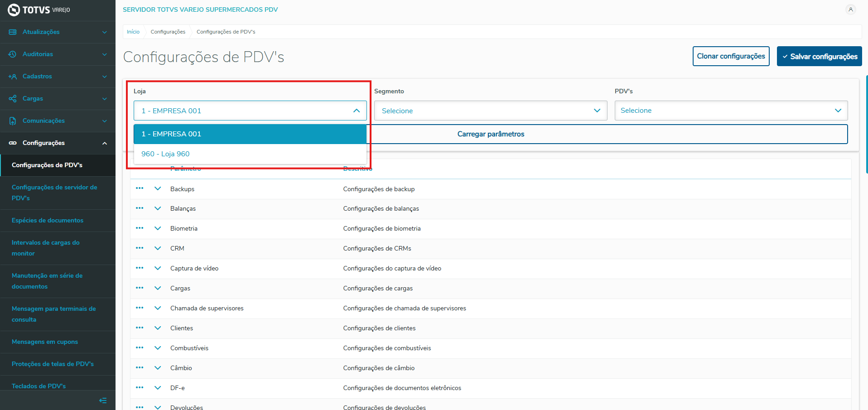Choose 960 - Loja 960 option
The image size is (868, 410).
pos(250,154)
